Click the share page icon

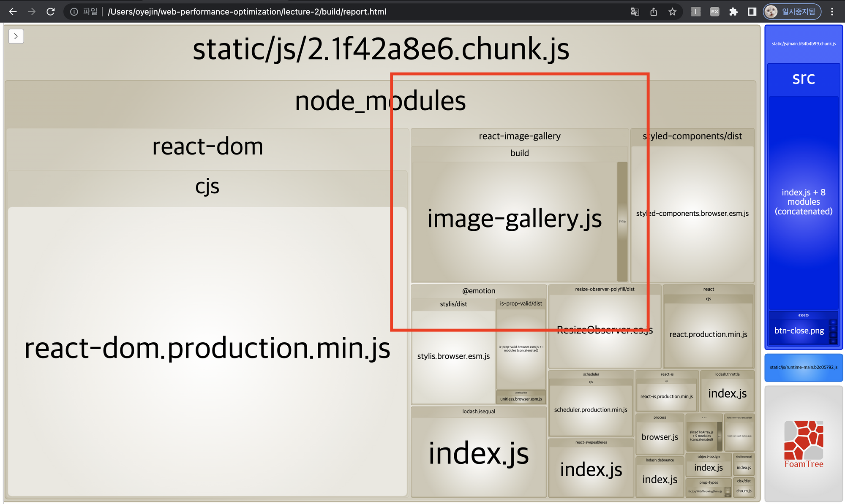tap(654, 12)
